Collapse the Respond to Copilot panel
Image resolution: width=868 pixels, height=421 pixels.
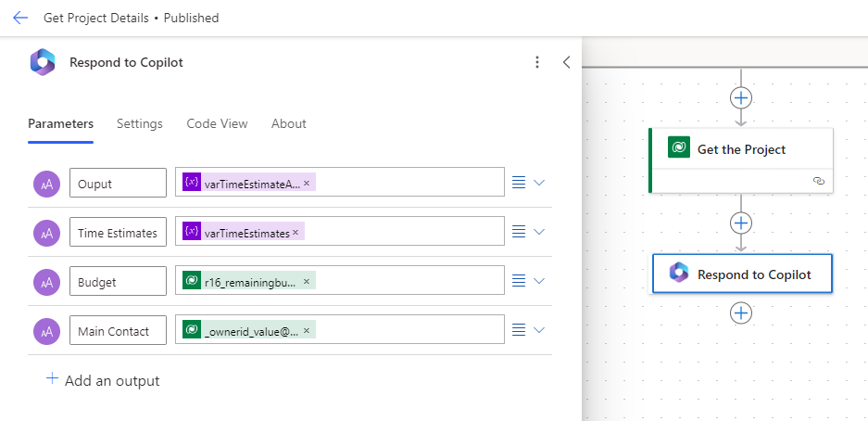pos(566,62)
